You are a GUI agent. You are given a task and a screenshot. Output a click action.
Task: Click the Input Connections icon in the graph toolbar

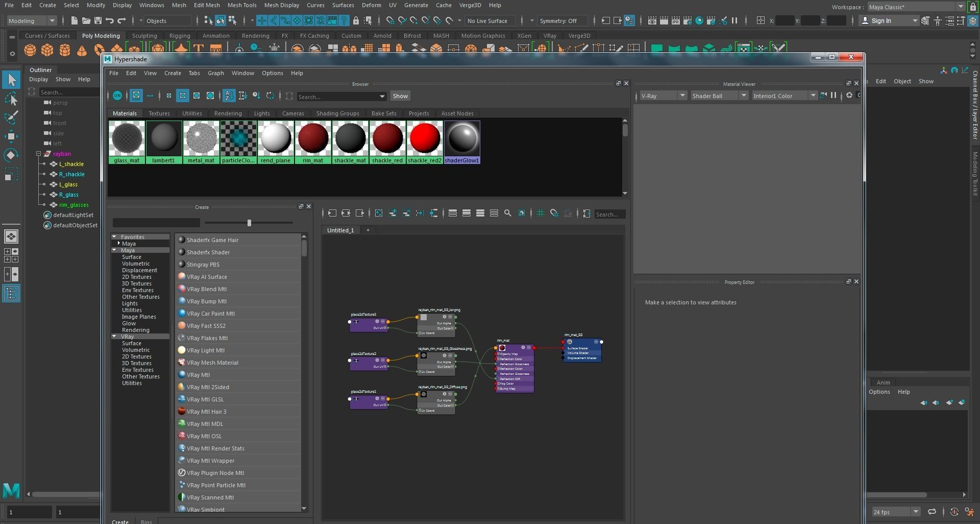tap(332, 213)
